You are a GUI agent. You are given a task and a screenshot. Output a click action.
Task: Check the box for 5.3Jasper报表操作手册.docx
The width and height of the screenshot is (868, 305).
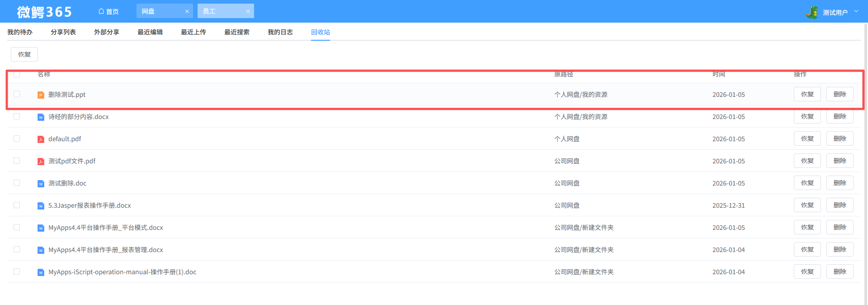pos(17,205)
